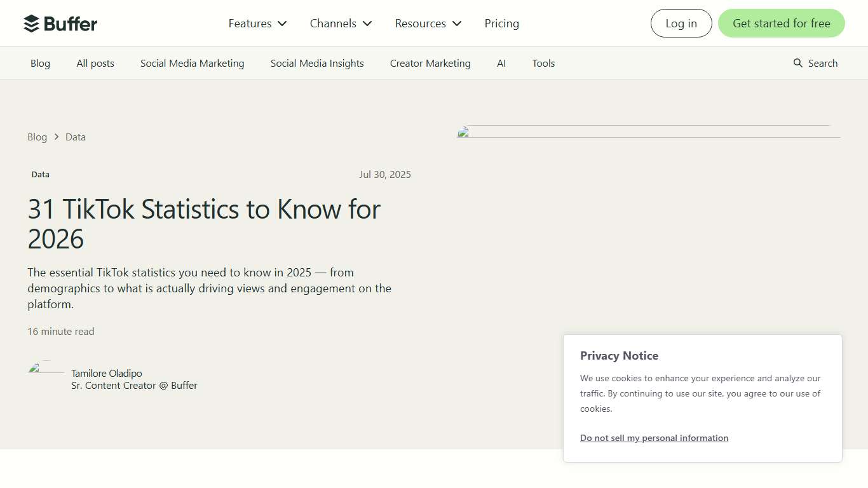The width and height of the screenshot is (868, 488).
Task: Expand the Resources menu
Action: [x=428, y=24]
